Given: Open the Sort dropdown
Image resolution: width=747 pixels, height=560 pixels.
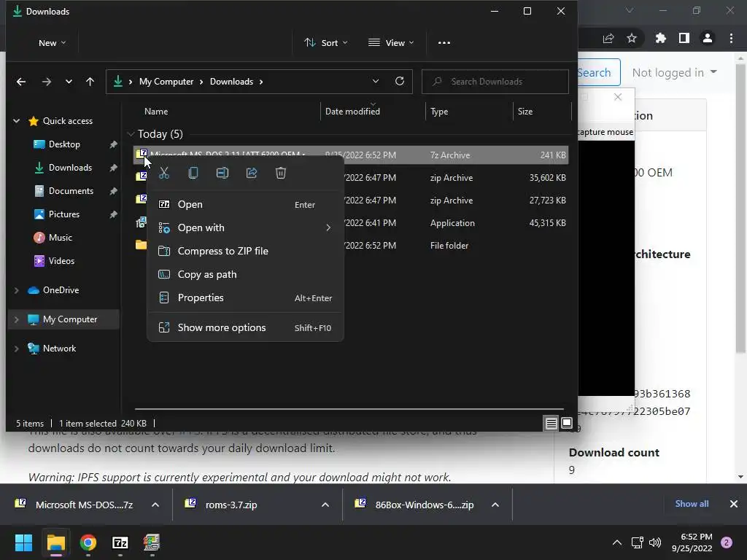Looking at the screenshot, I should click(x=326, y=43).
